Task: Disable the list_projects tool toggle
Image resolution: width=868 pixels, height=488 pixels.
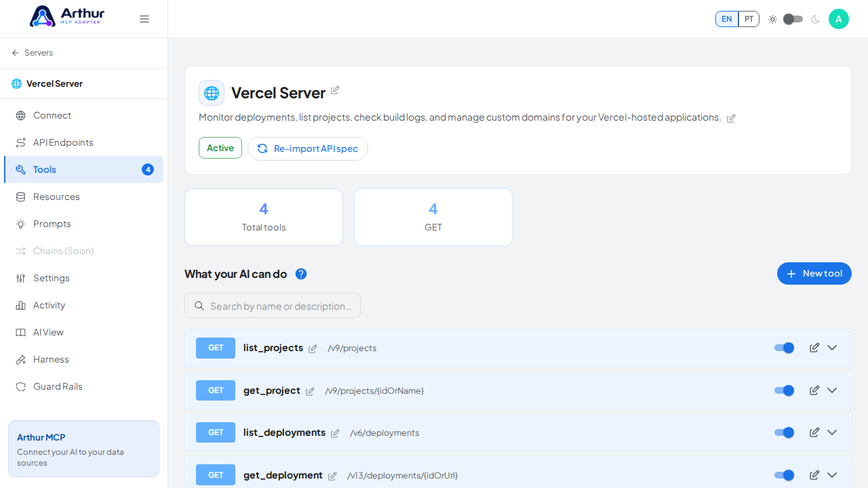Action: click(785, 348)
